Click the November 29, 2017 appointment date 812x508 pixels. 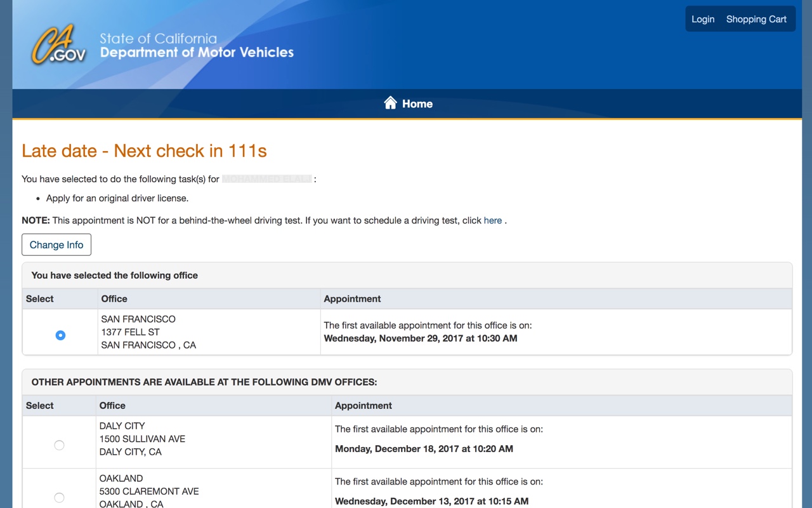coord(421,338)
